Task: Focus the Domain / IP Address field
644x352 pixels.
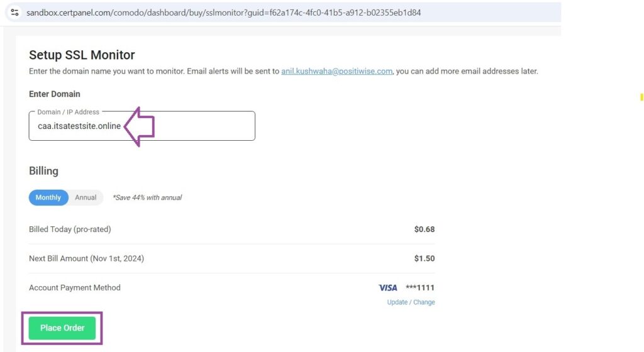Action: point(142,126)
